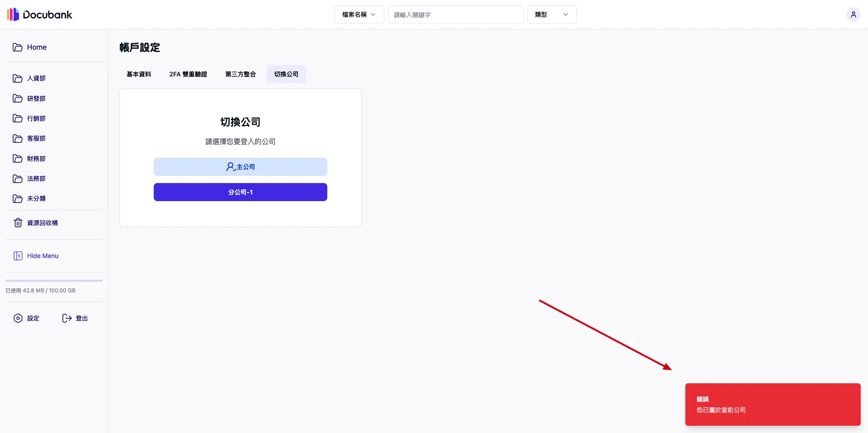
Task: Open the 第三方整合 tab
Action: (x=241, y=74)
